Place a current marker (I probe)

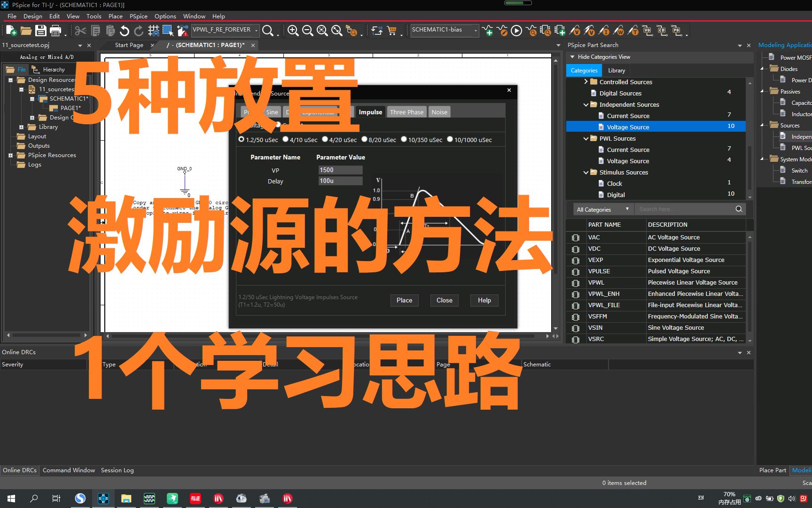click(606, 31)
